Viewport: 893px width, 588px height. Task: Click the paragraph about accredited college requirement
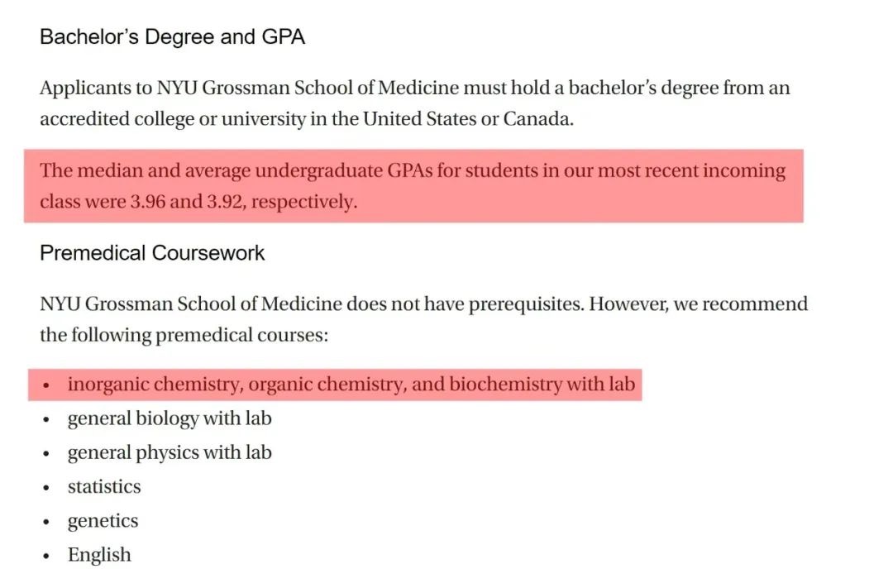tap(414, 103)
